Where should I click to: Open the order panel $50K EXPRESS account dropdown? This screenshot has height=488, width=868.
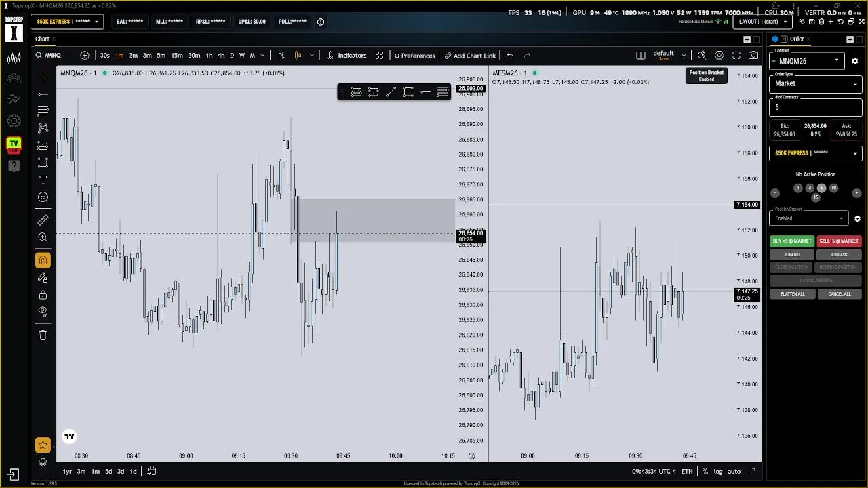coord(816,153)
